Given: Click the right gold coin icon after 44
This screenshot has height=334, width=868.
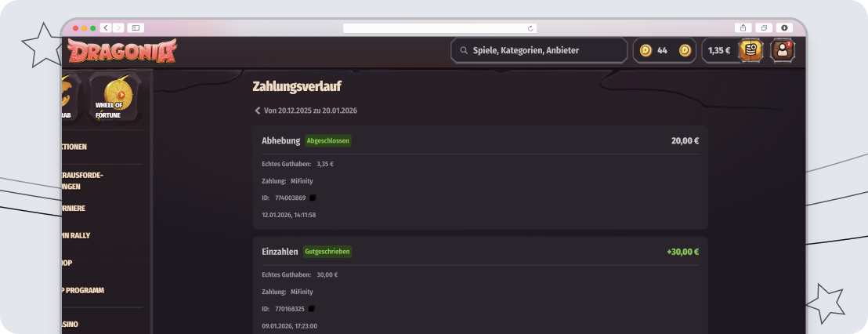Looking at the screenshot, I should tap(685, 50).
